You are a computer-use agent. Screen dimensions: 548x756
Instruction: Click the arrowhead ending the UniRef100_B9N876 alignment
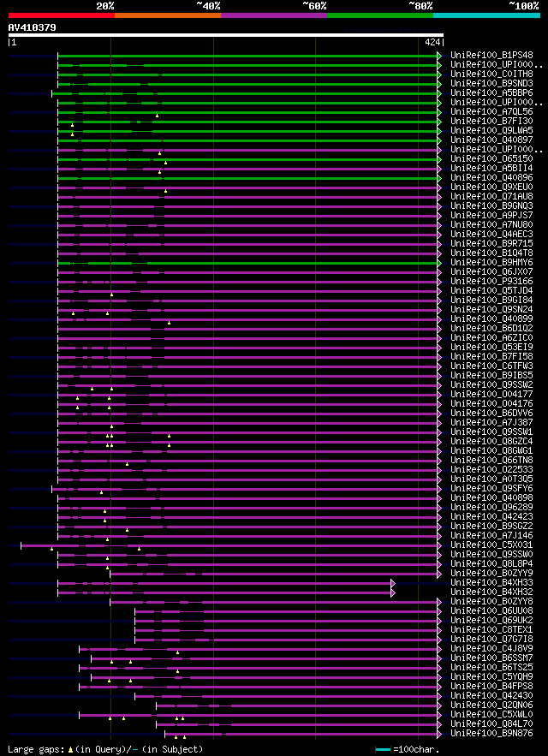(x=439, y=735)
